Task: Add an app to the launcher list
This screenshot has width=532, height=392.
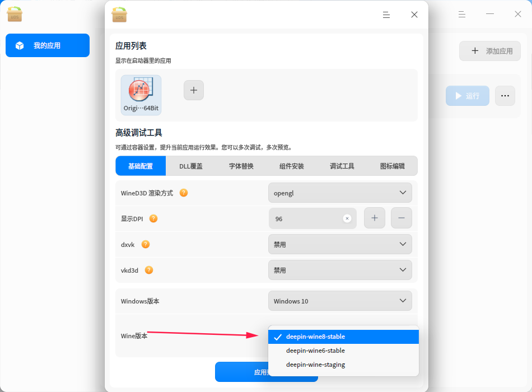Action: [194, 90]
